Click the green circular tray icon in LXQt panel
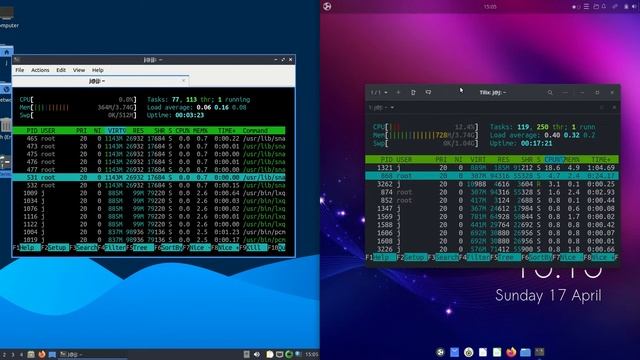The height and width of the screenshot is (360, 640). (289, 354)
